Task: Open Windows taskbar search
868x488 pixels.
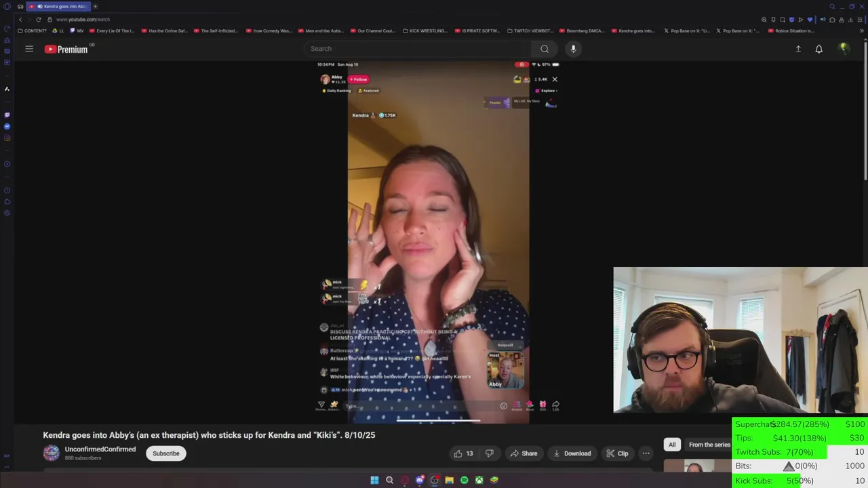Action: [389, 480]
